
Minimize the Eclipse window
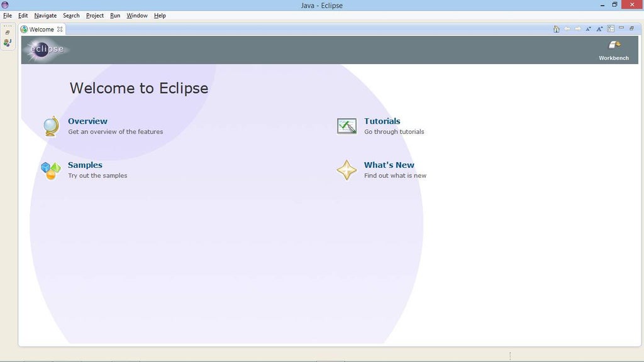602,5
